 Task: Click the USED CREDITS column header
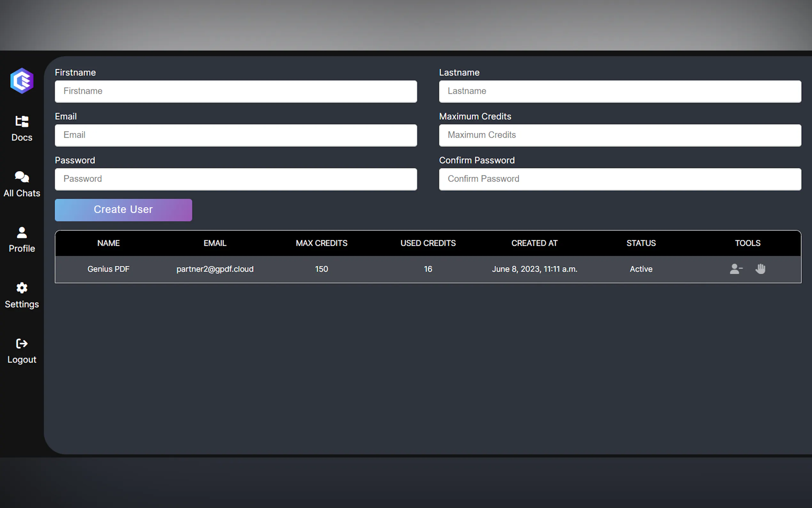click(428, 243)
